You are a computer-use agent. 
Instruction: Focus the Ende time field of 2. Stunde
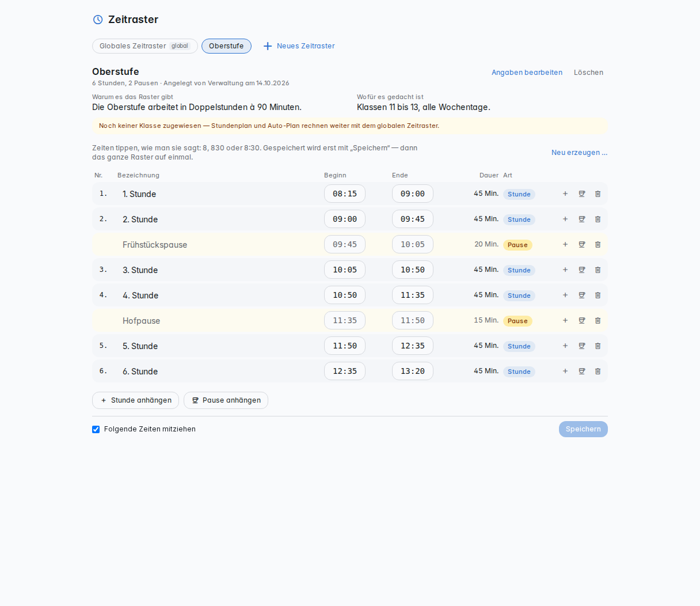413,219
